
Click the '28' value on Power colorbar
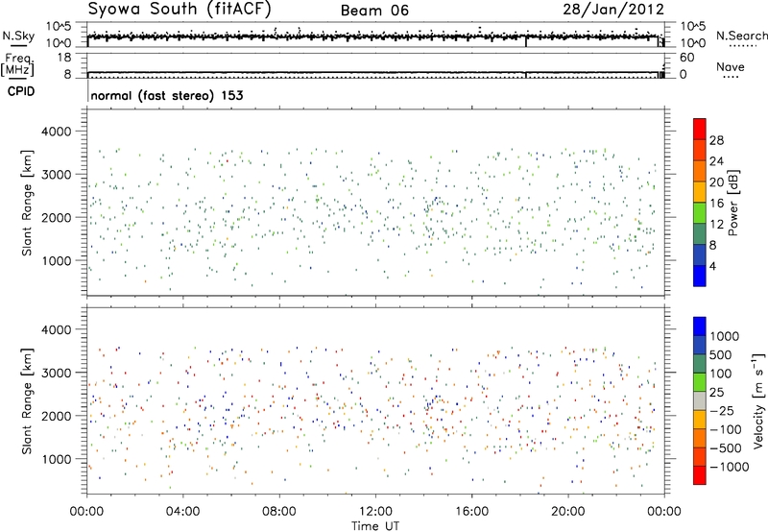tap(716, 140)
